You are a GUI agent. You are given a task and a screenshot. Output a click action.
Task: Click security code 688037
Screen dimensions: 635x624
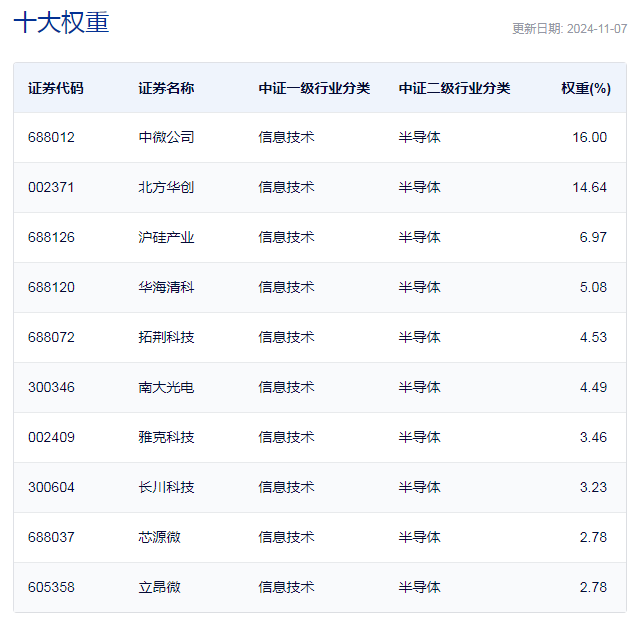pyautogui.click(x=51, y=537)
